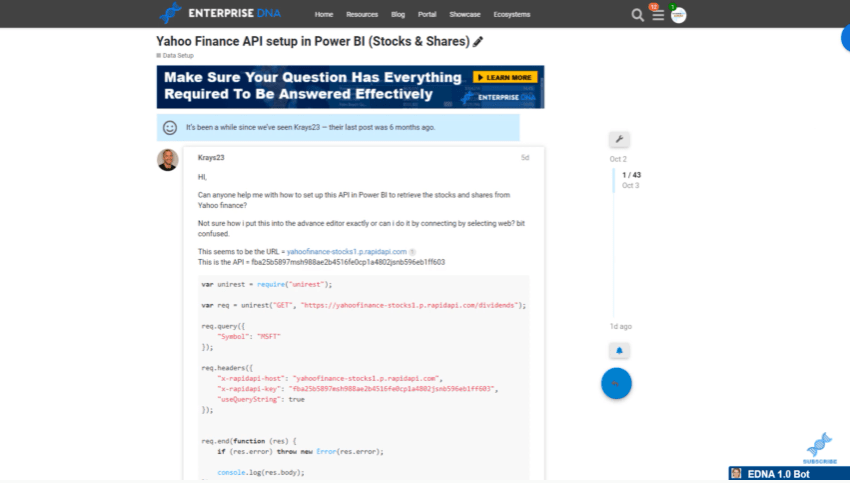Image resolution: width=850 pixels, height=483 pixels.
Task: Toggle topic notification bell
Action: coord(618,350)
